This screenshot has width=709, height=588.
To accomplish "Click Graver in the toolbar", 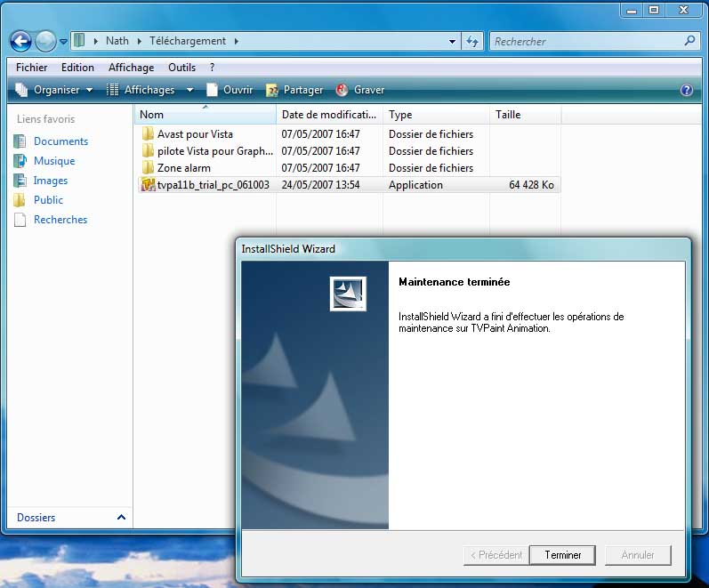I will click(360, 90).
